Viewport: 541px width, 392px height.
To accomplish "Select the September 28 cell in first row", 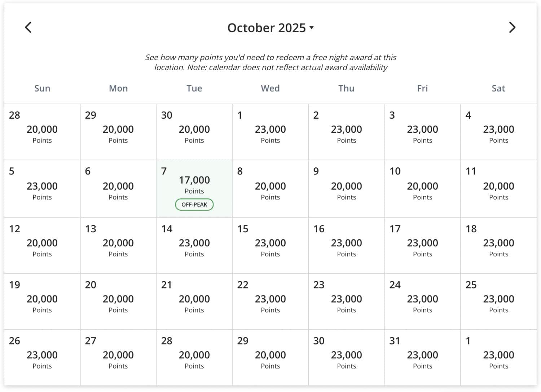I will (x=42, y=132).
